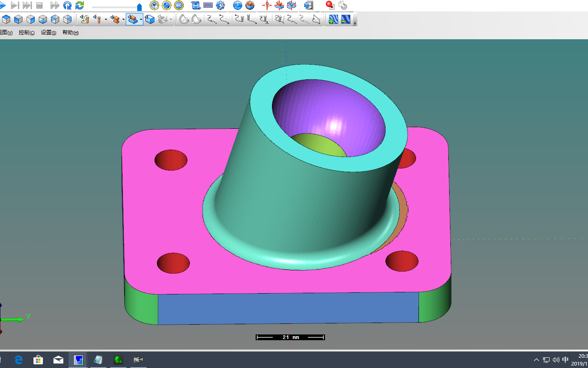
Task: Open Microsoft Edge from the taskbar
Action: click(x=18, y=360)
